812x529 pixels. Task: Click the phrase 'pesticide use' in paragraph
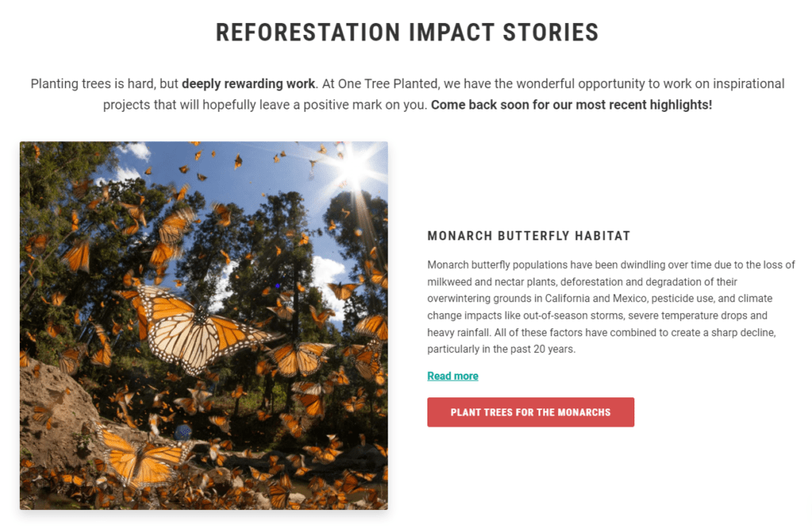[x=682, y=298]
